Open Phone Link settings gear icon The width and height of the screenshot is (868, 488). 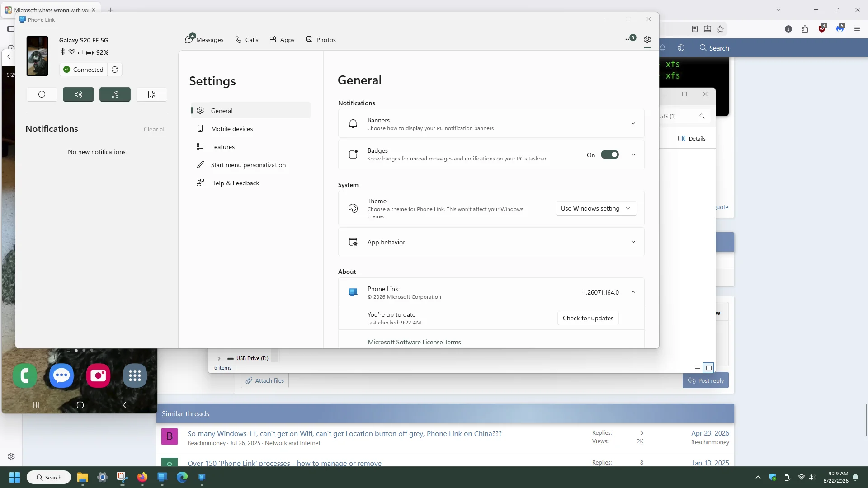pos(647,39)
